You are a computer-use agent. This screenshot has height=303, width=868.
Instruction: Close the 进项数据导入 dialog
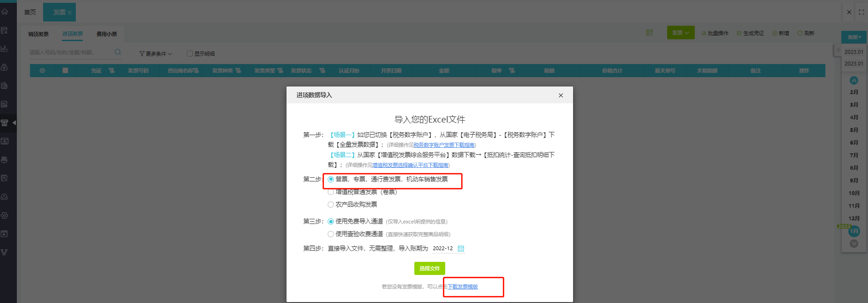point(560,95)
